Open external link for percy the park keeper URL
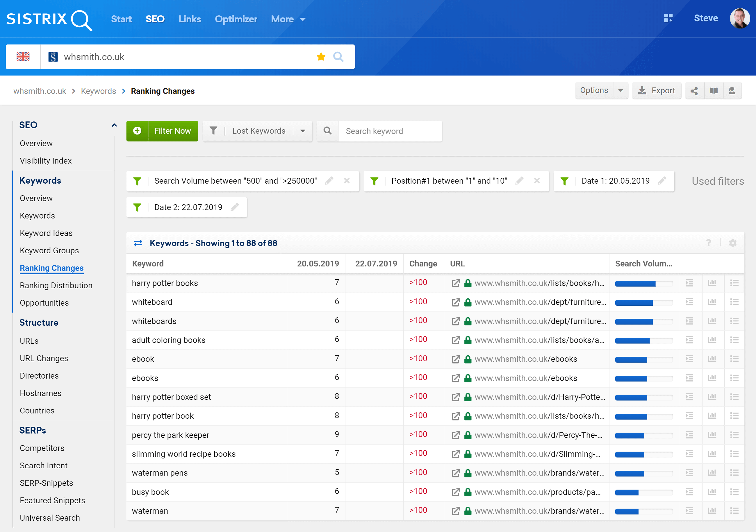The height and width of the screenshot is (532, 756). tap(456, 435)
